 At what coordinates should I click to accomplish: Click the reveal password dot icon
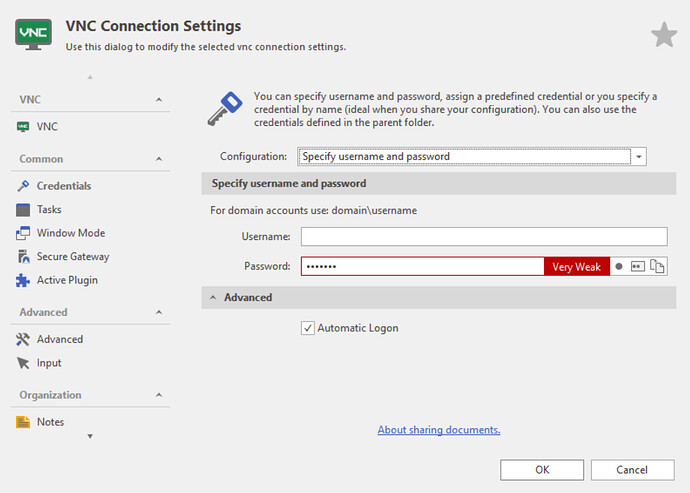(x=619, y=267)
